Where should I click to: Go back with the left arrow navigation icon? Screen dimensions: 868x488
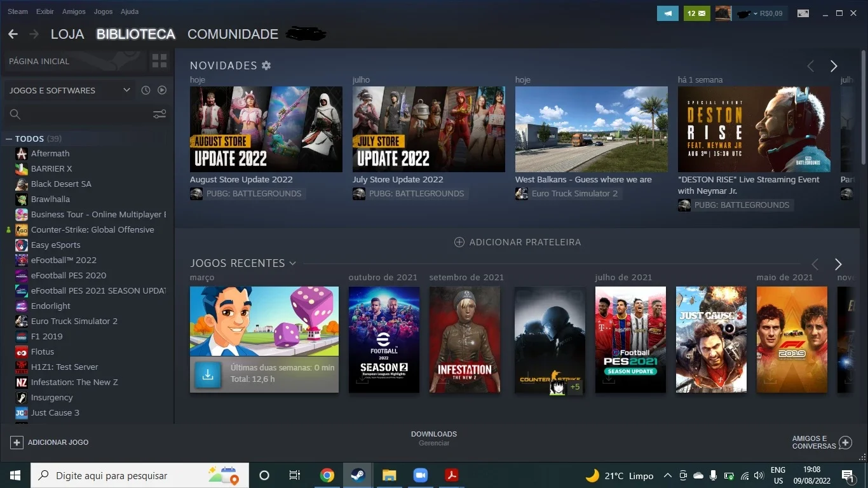point(13,34)
